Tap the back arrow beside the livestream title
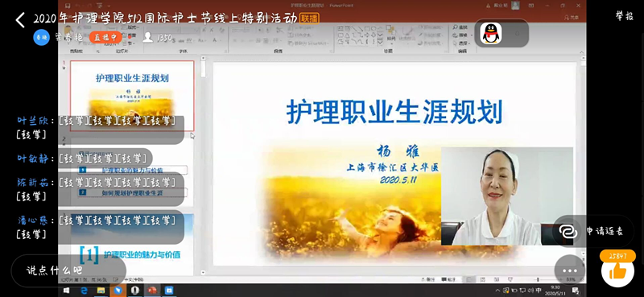Image resolution: width=644 pixels, height=297 pixels. click(20, 19)
